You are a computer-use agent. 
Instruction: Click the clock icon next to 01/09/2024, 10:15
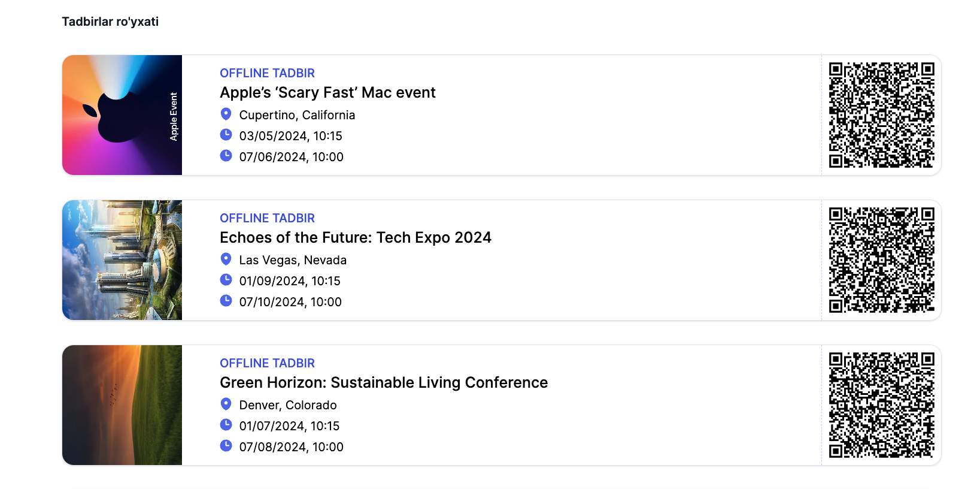click(226, 280)
